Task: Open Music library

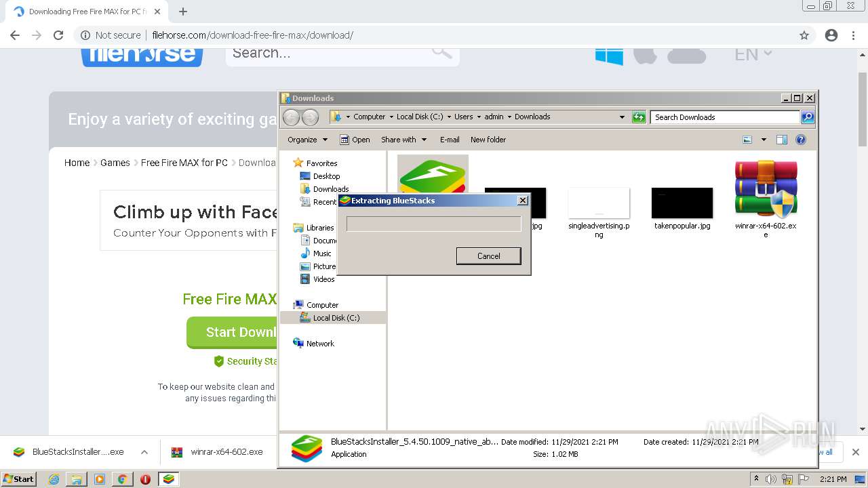Action: click(322, 253)
